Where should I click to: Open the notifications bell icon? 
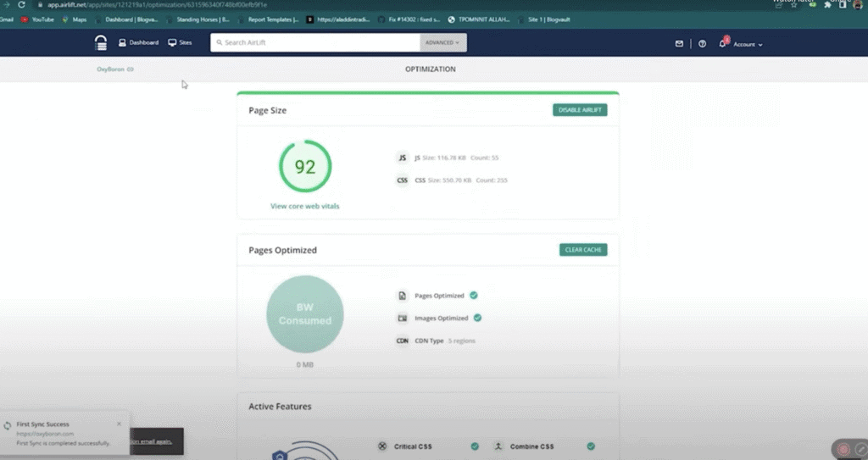point(723,43)
